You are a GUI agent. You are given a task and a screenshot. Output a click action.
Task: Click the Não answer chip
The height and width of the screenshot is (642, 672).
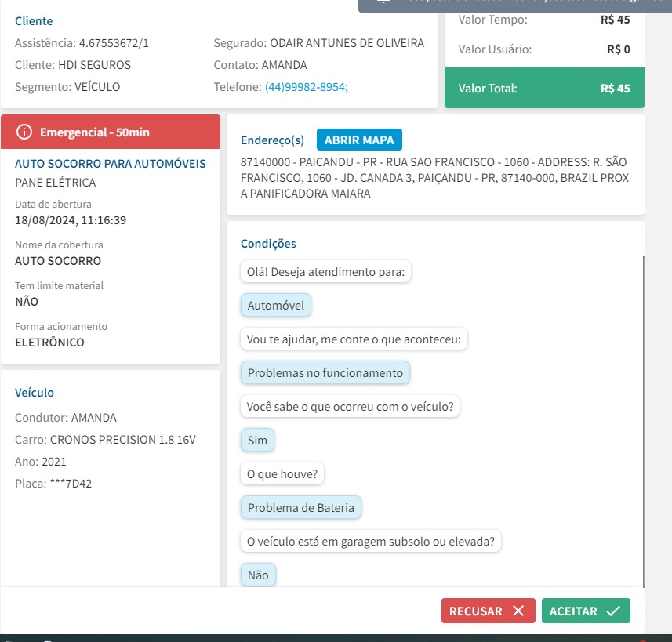[x=257, y=575]
